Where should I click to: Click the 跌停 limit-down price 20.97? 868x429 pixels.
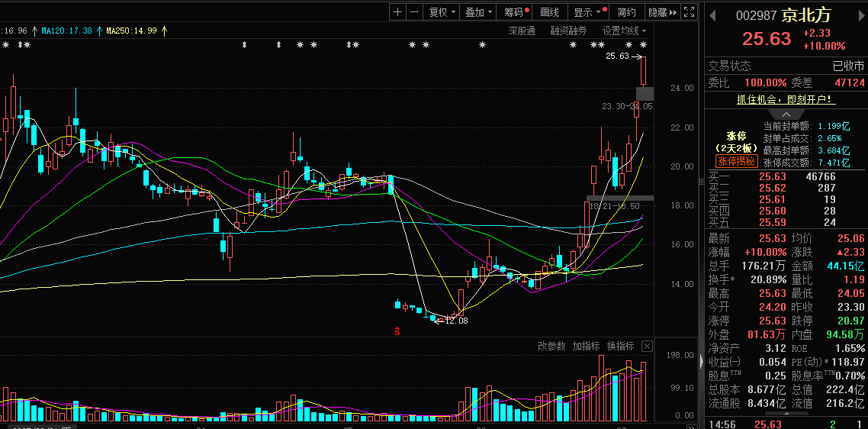(x=850, y=321)
